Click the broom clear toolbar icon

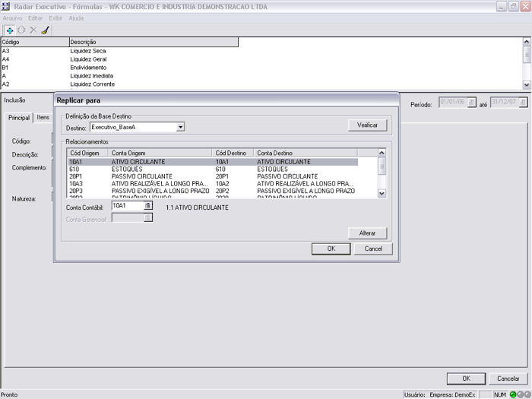click(45, 30)
